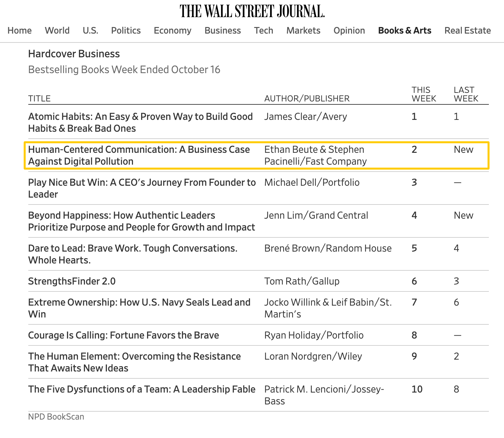504x438 pixels.
Task: Click the Hardcover Business heading
Action: click(74, 54)
